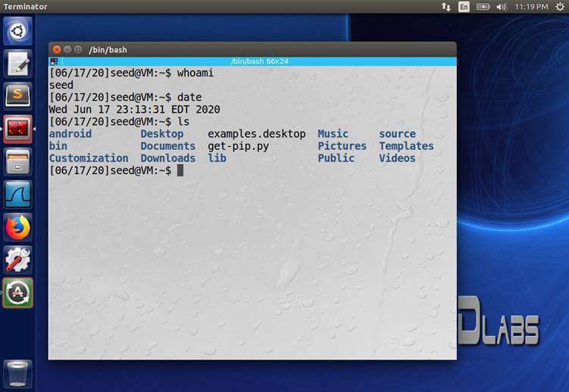
Task: Launch the text editor from the dock
Action: [17, 64]
